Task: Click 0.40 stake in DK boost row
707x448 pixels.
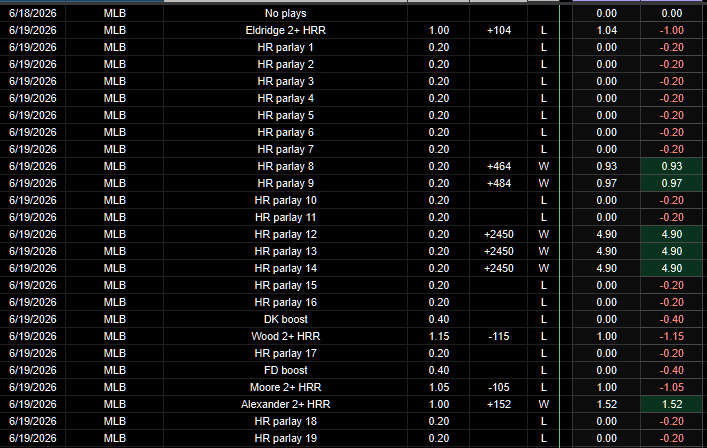Action: pyautogui.click(x=439, y=319)
